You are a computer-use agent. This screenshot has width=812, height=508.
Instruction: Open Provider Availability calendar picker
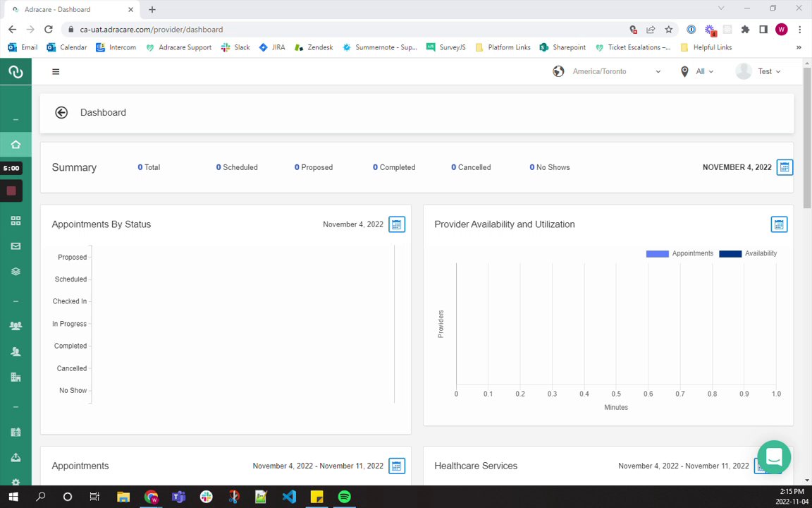coord(779,224)
